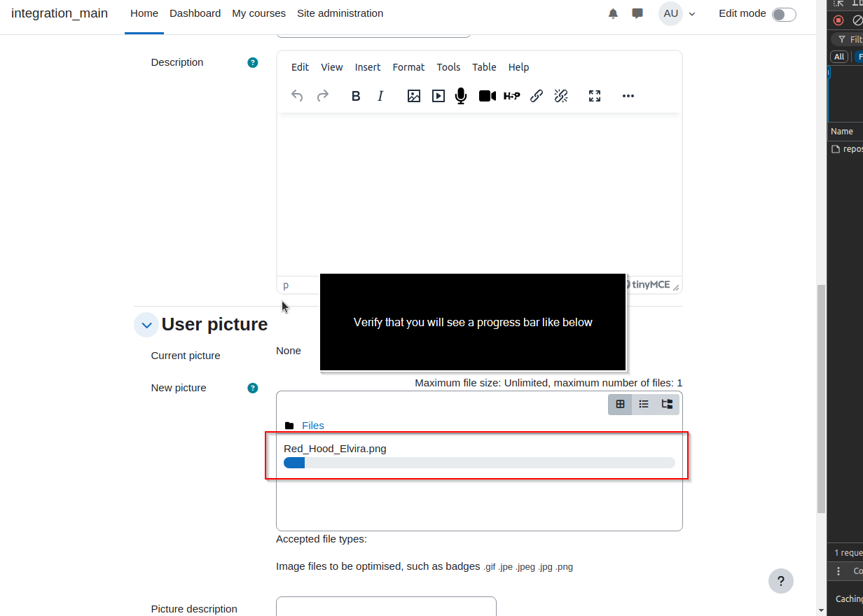Image resolution: width=863 pixels, height=616 pixels.
Task: Open the Format menu in editor
Action: pos(408,67)
